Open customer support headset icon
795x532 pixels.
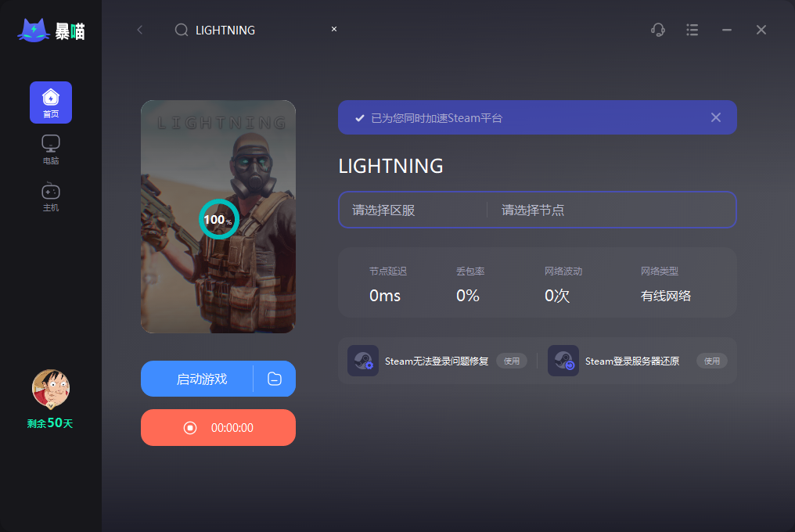click(658, 30)
